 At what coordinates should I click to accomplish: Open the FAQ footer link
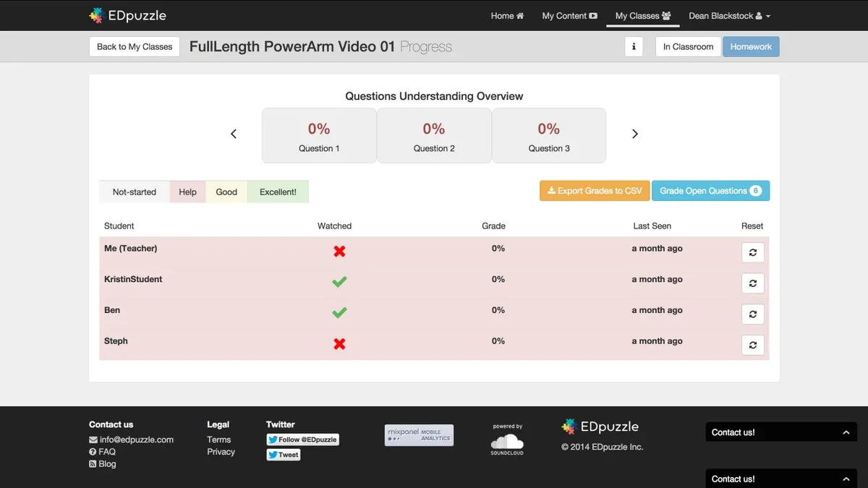tap(102, 451)
